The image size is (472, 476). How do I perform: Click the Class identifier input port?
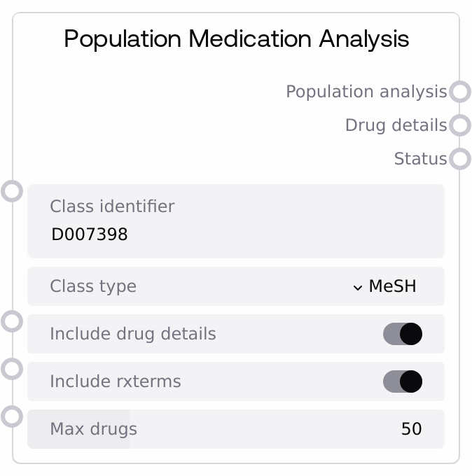12,190
